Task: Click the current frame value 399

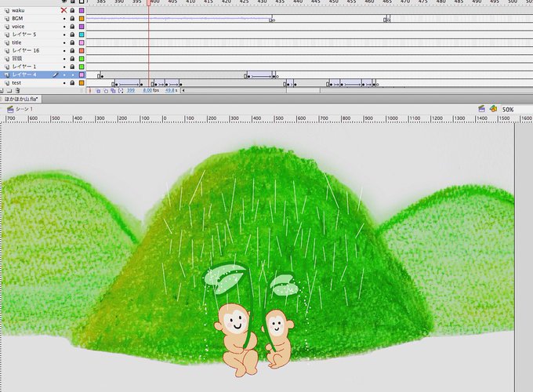Action: pyautogui.click(x=131, y=91)
